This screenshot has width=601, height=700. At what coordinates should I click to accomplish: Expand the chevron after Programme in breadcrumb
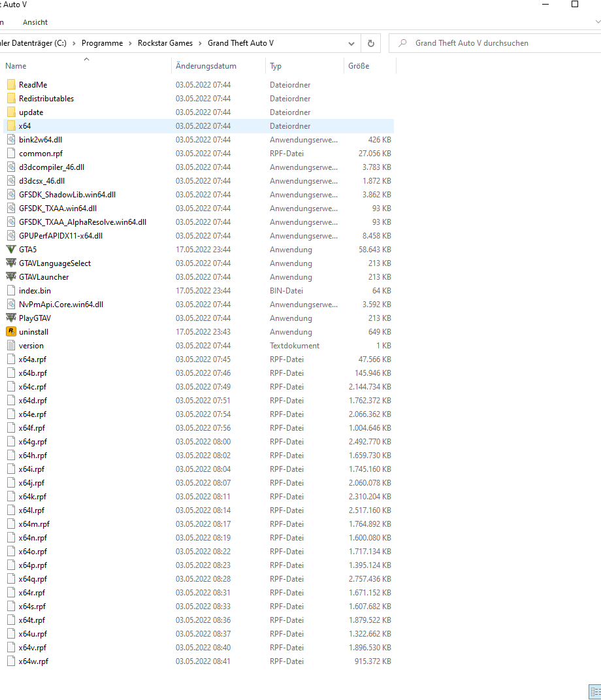pyautogui.click(x=130, y=43)
